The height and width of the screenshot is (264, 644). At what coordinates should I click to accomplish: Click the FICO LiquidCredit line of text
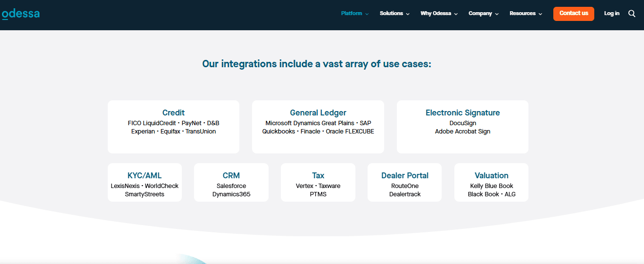point(174,123)
